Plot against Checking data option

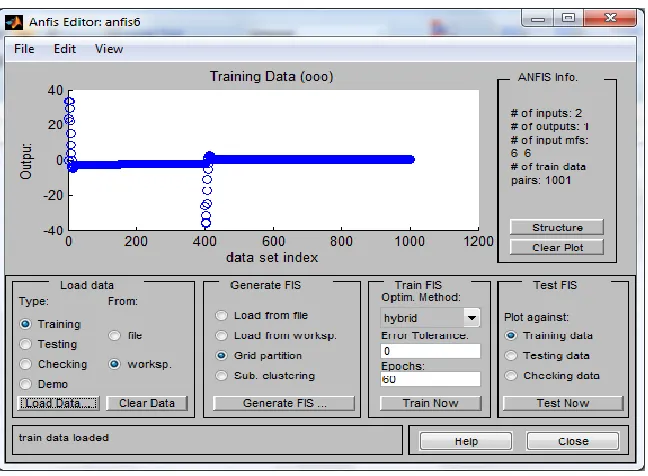click(511, 375)
